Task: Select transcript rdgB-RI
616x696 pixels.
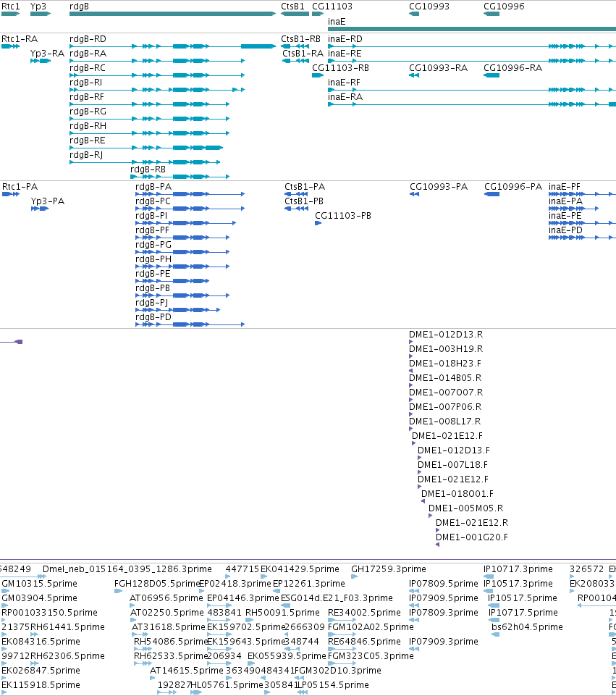Action: [x=157, y=90]
